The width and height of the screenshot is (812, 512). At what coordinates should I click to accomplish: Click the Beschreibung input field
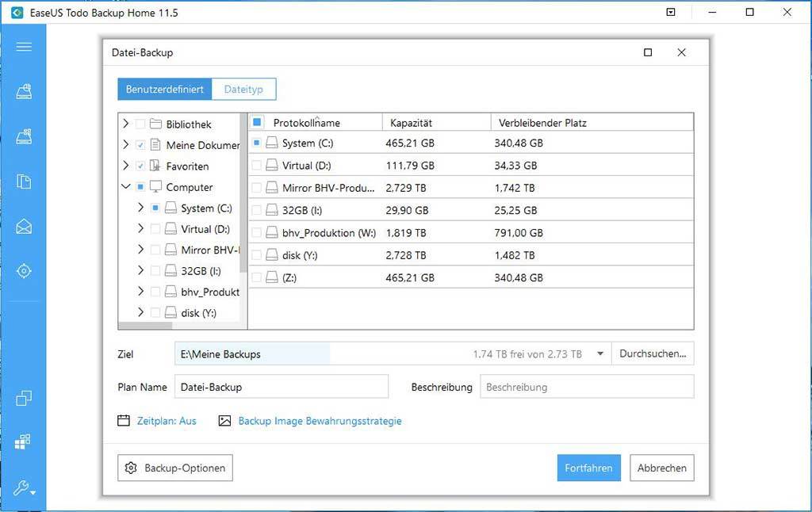click(x=587, y=387)
